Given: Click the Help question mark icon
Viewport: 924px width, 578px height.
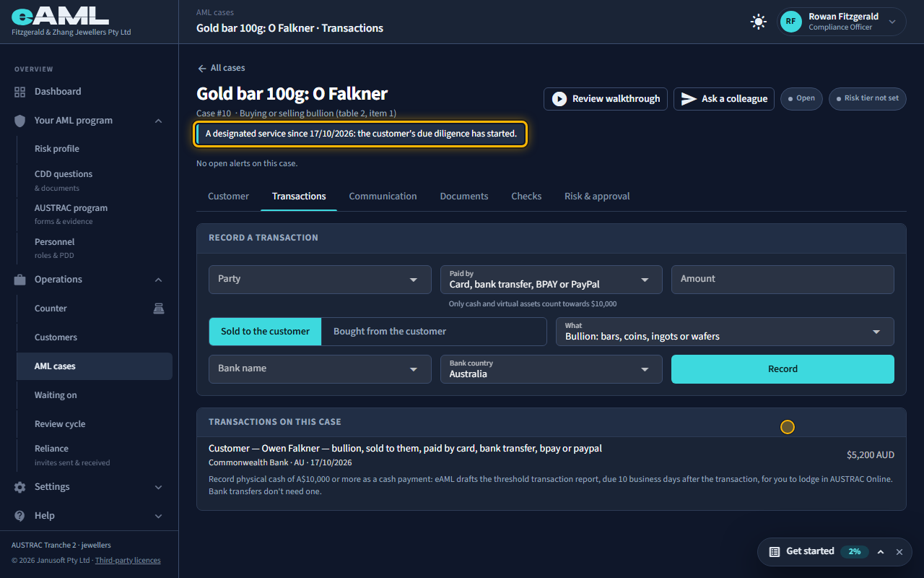Looking at the screenshot, I should (19, 516).
